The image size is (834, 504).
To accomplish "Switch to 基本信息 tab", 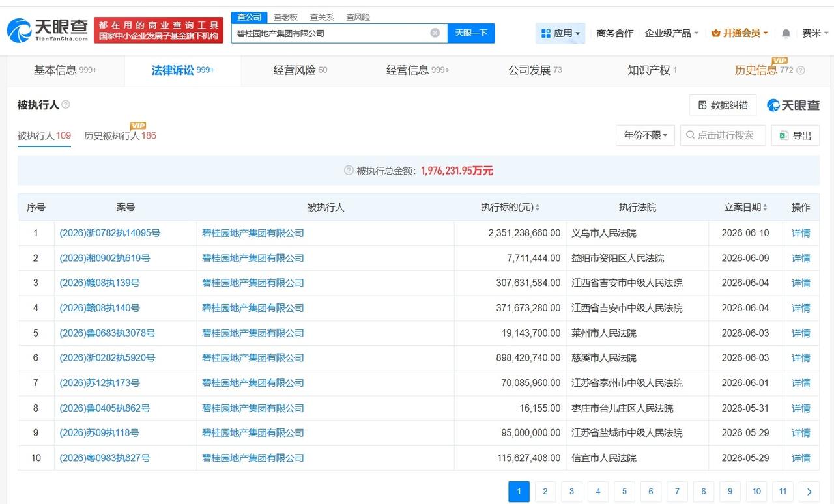I will [65, 70].
